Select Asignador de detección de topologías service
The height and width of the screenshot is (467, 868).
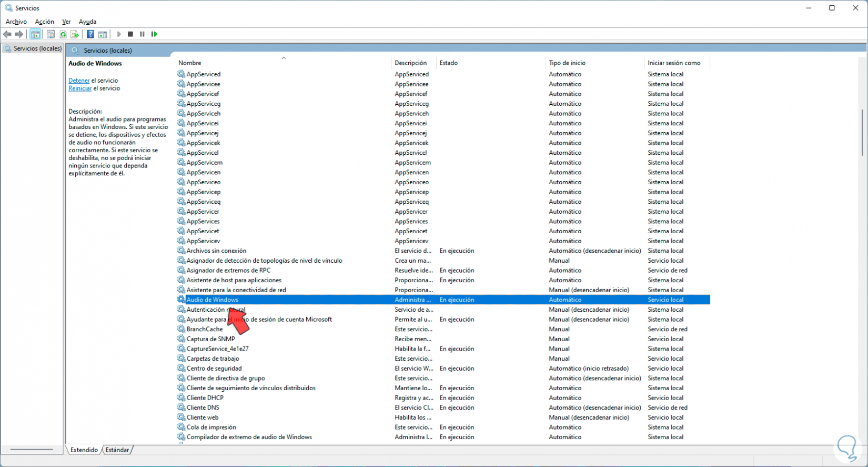point(264,261)
